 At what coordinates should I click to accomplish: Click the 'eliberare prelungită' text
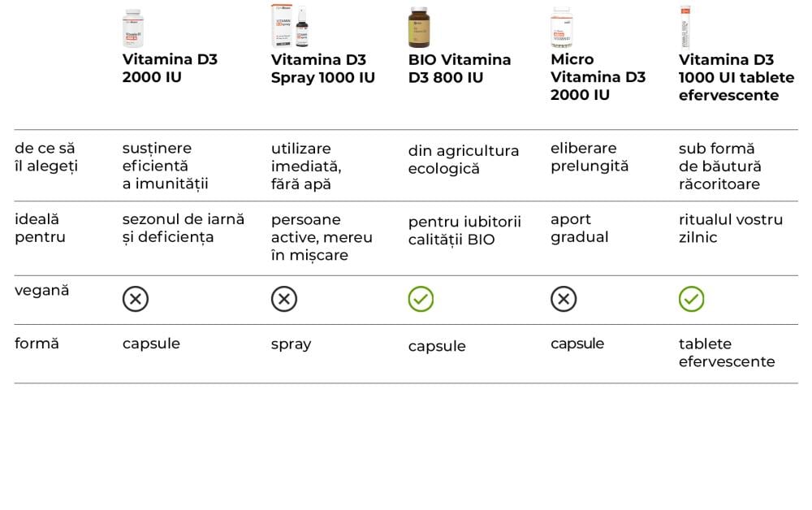(590, 157)
